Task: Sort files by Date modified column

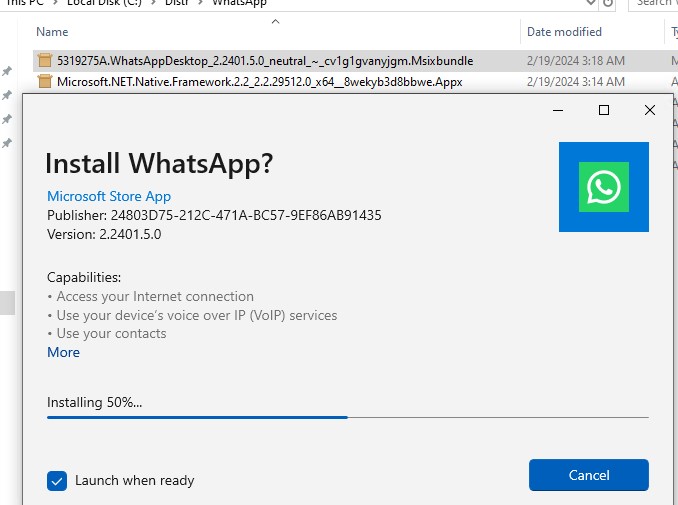Action: [564, 32]
